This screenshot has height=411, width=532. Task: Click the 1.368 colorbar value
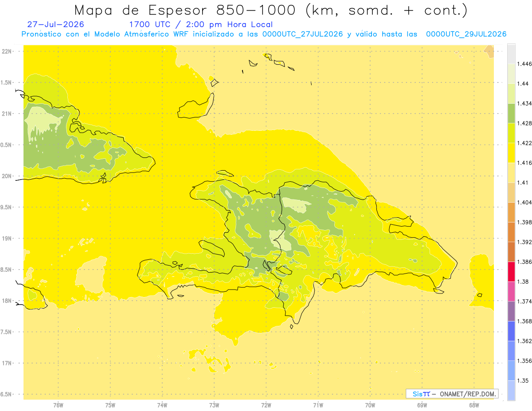[x=524, y=321]
